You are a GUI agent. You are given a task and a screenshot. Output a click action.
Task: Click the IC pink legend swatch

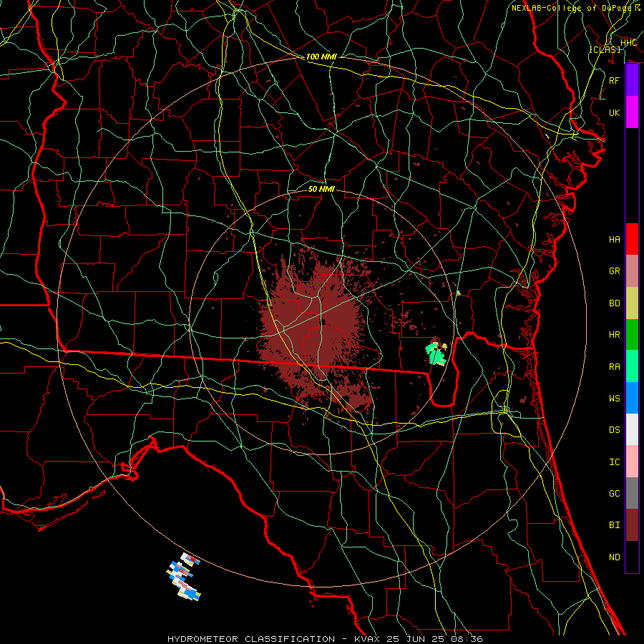[x=632, y=462]
